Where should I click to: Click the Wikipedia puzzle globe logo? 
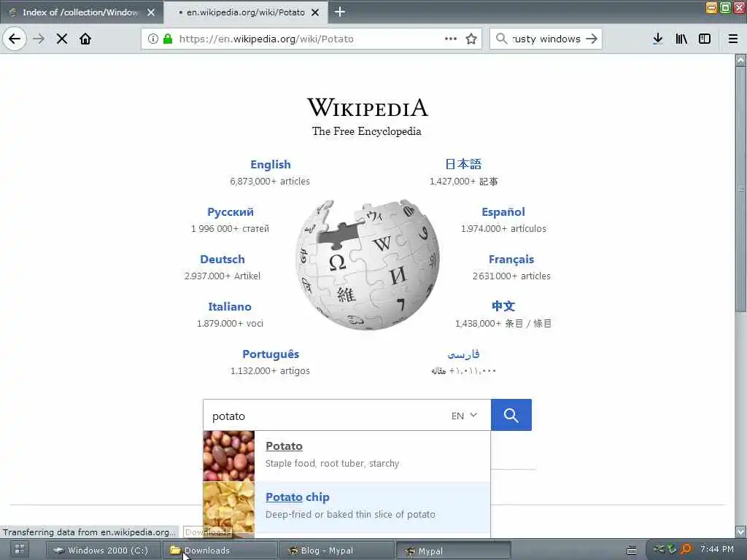coord(368,265)
